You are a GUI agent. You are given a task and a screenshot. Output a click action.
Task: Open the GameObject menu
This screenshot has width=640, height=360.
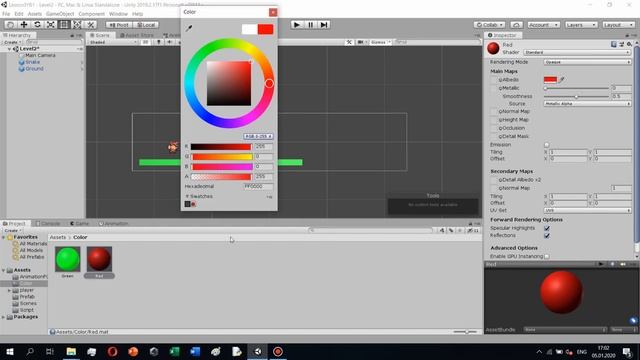60,14
